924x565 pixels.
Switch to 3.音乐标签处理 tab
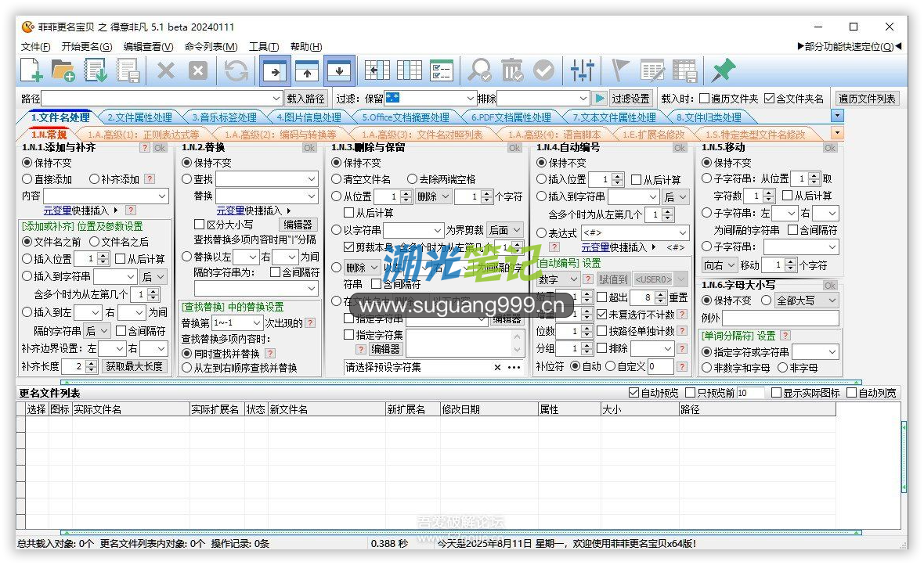224,117
